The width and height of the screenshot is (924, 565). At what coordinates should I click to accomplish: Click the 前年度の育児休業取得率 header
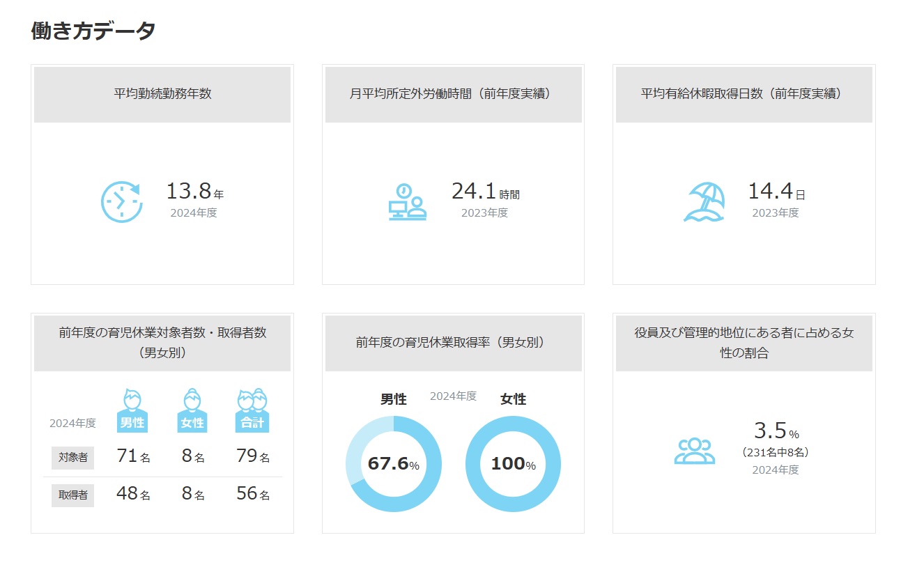[453, 343]
